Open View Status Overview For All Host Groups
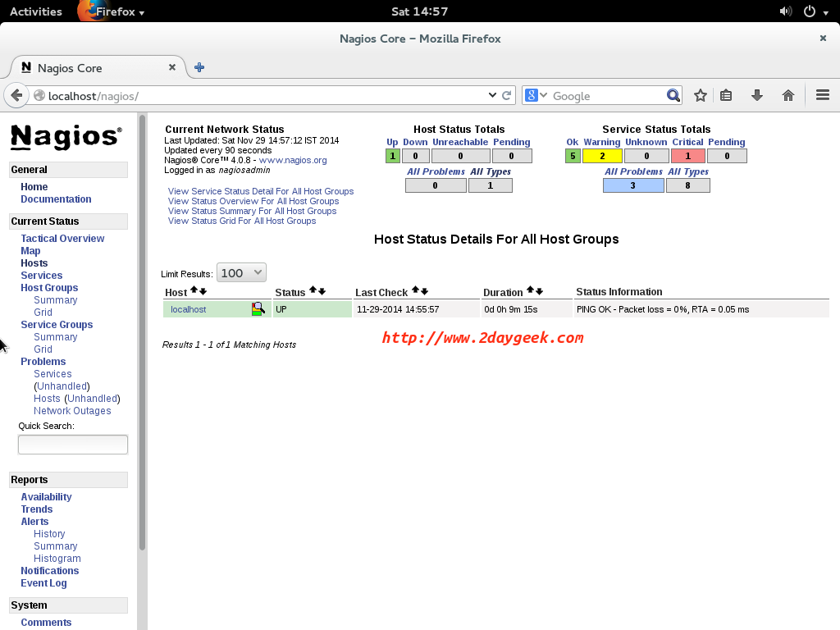 pos(253,202)
